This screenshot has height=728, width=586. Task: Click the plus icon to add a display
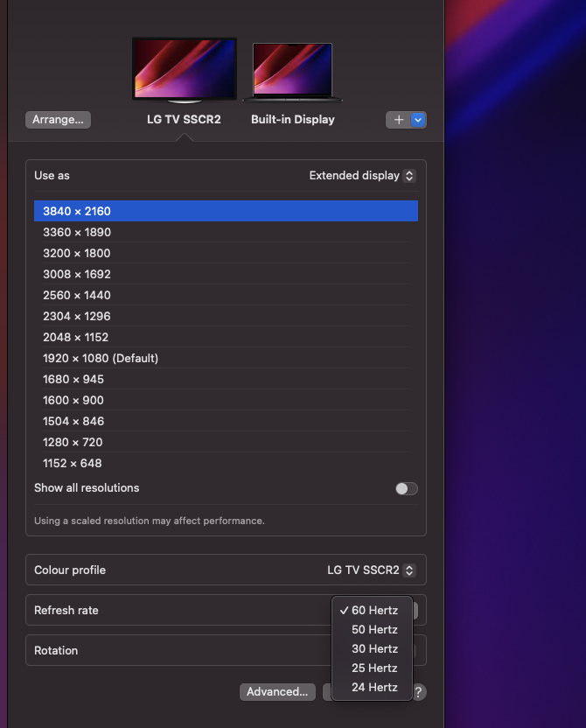[x=401, y=119]
